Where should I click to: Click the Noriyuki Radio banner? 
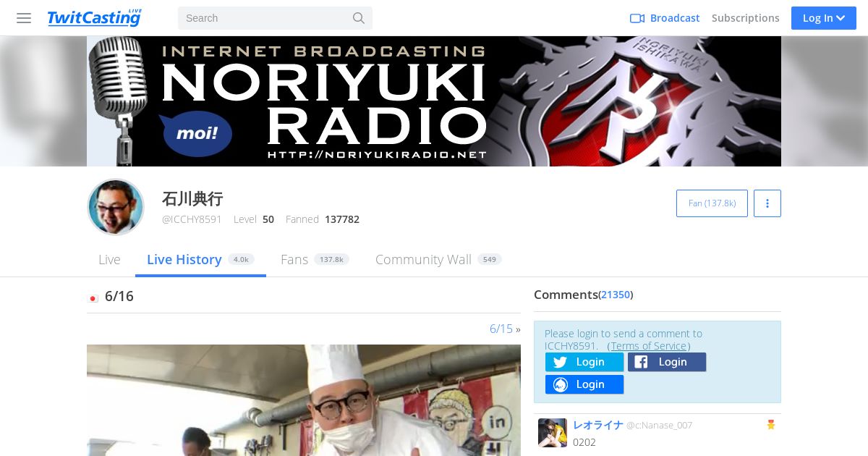[434, 101]
